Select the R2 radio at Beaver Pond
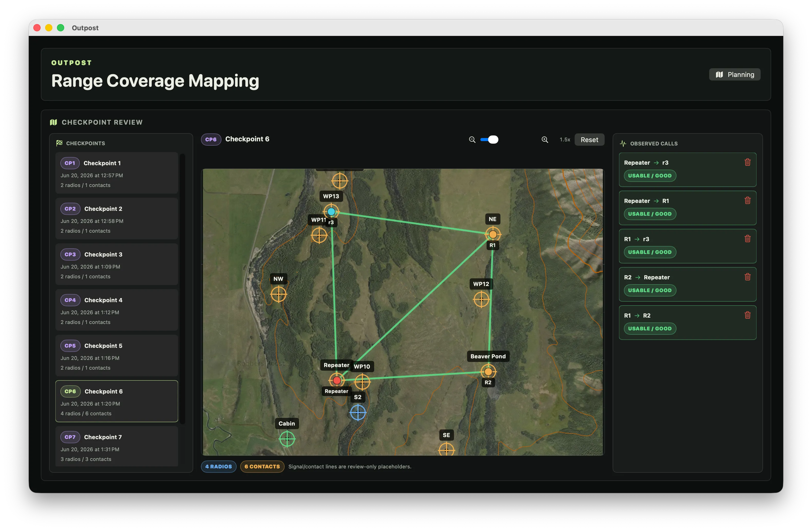Image resolution: width=812 pixels, height=531 pixels. 488,371
